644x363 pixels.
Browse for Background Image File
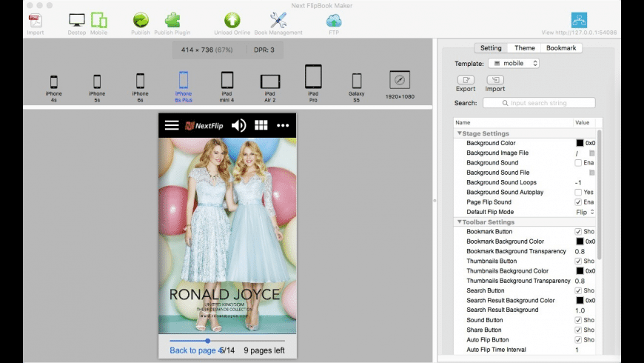[592, 153]
